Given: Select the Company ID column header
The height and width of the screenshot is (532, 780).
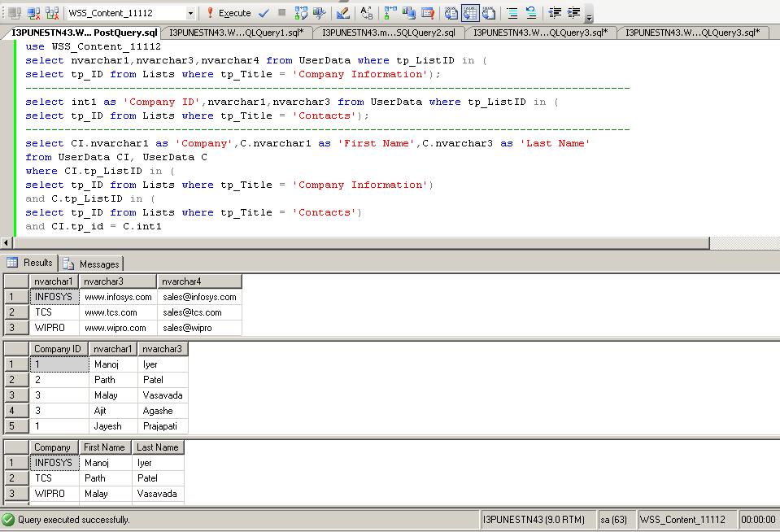Looking at the screenshot, I should click(x=59, y=349).
